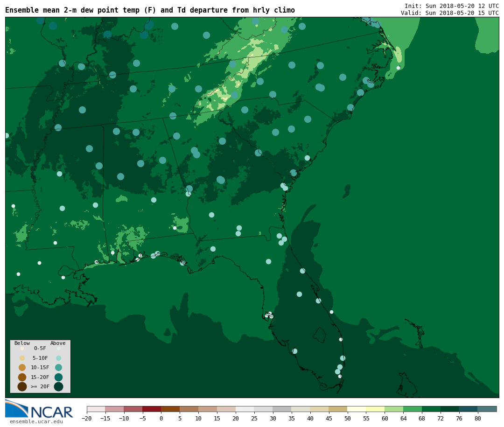
Task: Click the '>= 20F' legend label
Action: [x=40, y=386]
